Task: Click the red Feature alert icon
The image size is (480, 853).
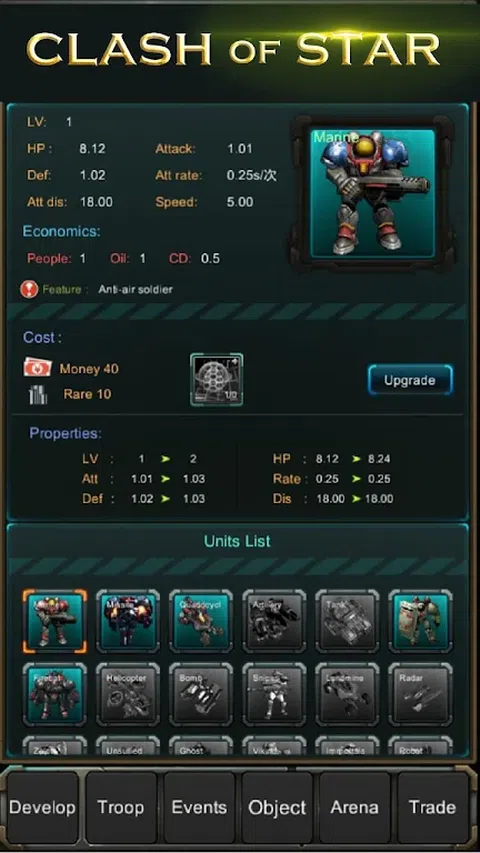Action: click(x=29, y=289)
